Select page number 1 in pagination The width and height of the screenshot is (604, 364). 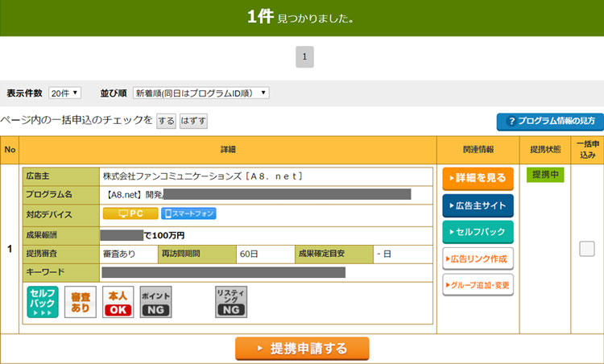tap(304, 56)
